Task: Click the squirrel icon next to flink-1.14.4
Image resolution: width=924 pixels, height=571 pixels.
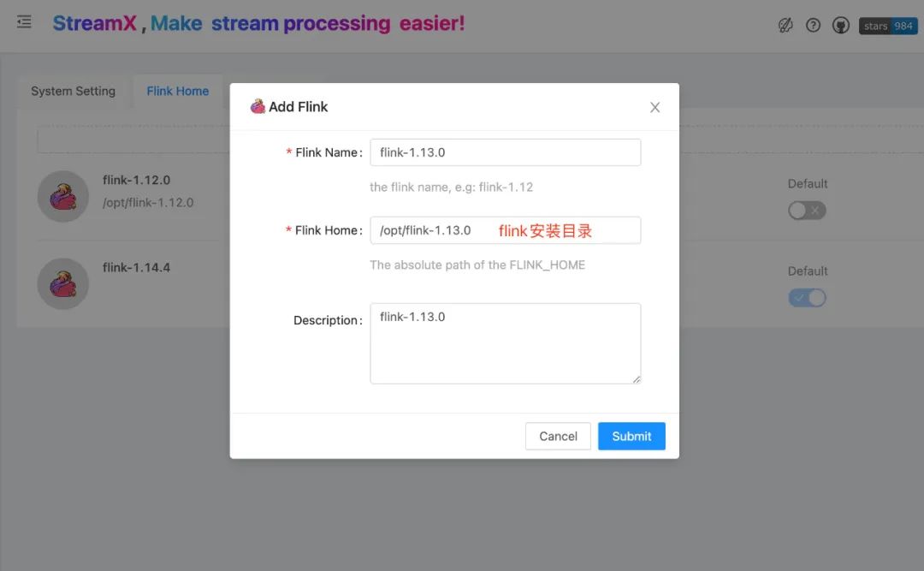Action: [x=62, y=283]
